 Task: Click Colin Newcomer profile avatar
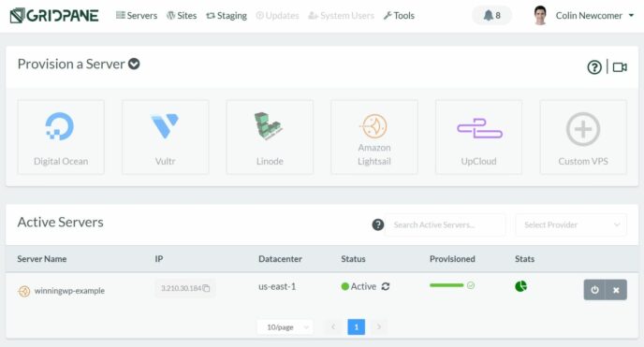(540, 16)
